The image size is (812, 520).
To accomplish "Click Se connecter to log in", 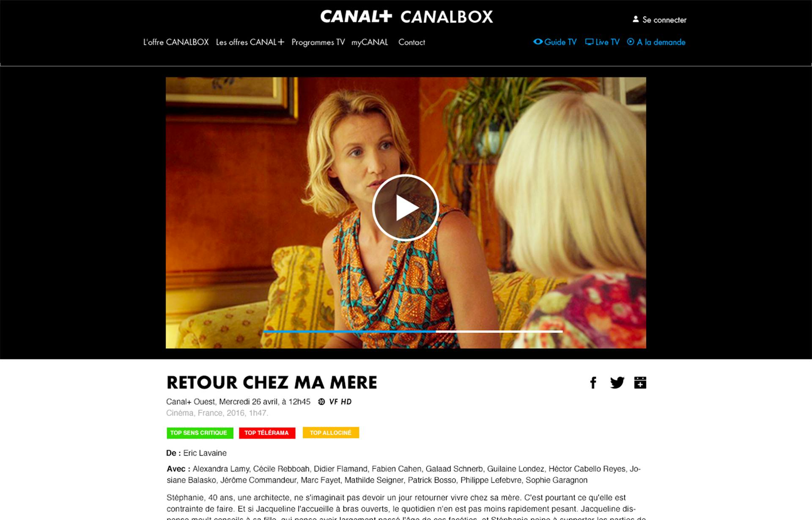I will (x=664, y=20).
